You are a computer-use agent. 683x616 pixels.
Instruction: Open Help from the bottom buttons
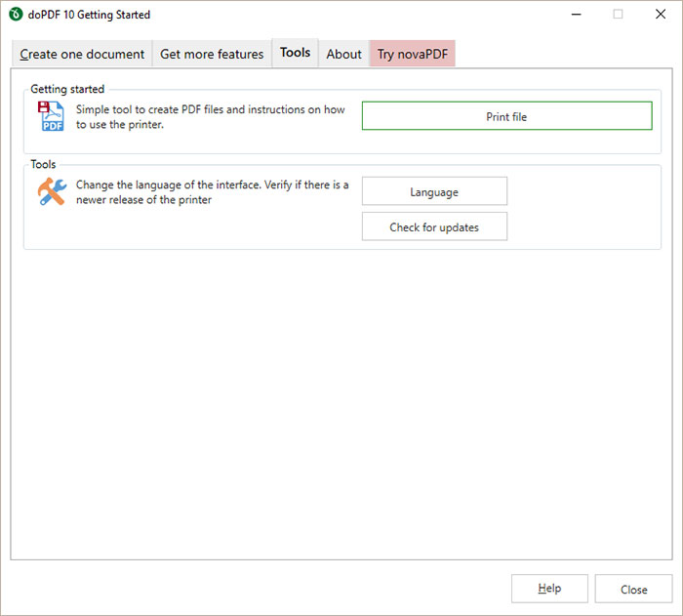[549, 589]
